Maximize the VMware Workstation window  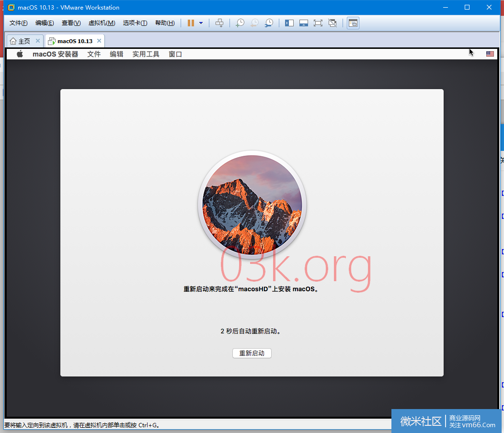point(467,7)
